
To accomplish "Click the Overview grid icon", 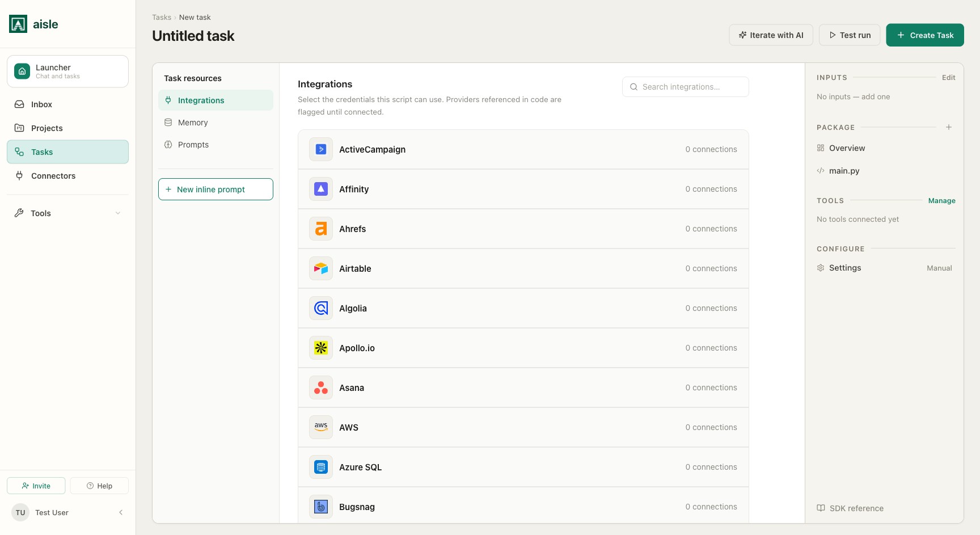I will [x=821, y=148].
